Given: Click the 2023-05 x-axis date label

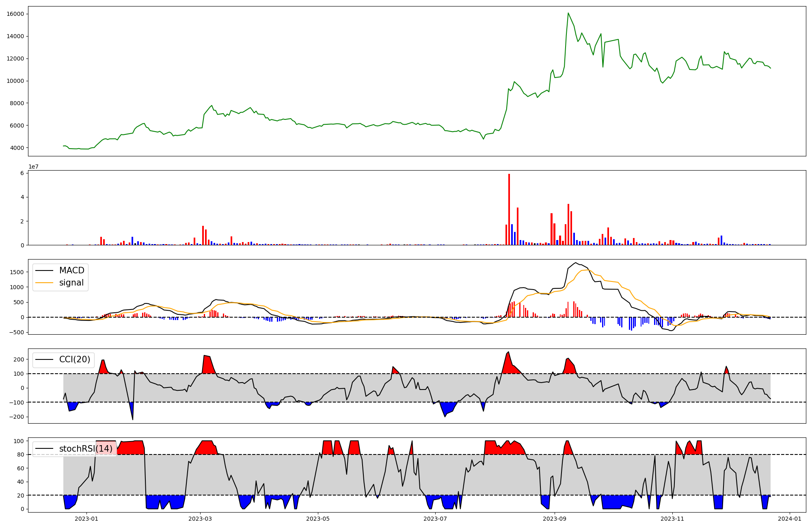Looking at the screenshot, I should coord(318,519).
